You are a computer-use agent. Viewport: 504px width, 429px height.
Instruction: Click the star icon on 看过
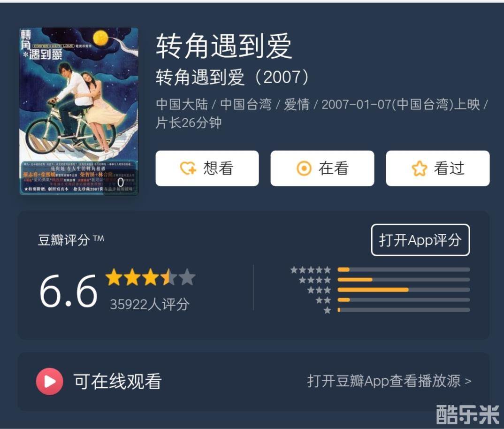420,168
